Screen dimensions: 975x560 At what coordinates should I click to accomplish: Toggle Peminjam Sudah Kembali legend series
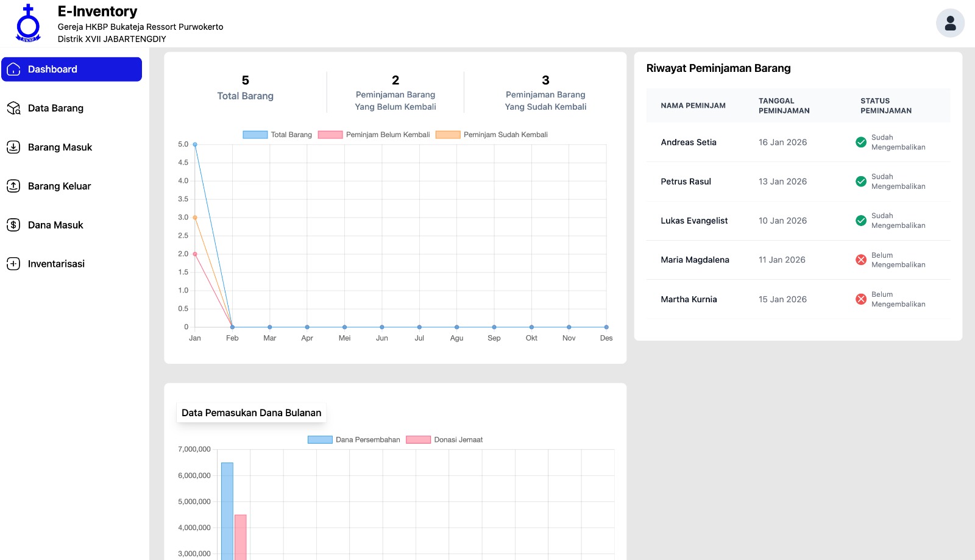pos(448,135)
